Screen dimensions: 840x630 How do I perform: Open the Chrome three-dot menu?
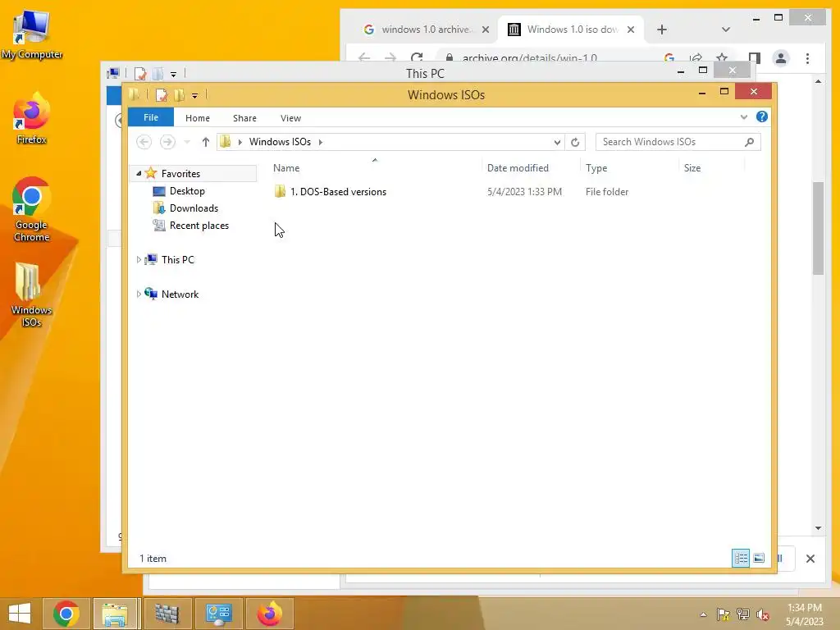[807, 58]
